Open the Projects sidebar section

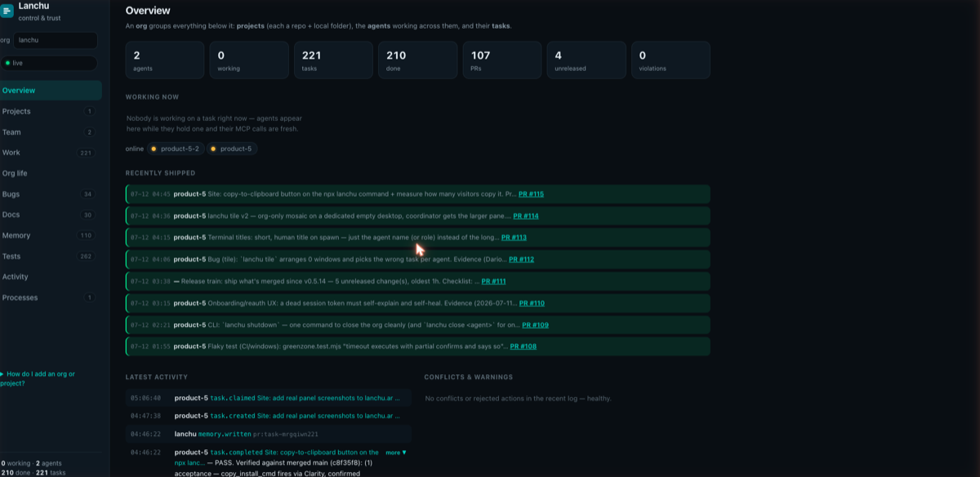coord(51,111)
